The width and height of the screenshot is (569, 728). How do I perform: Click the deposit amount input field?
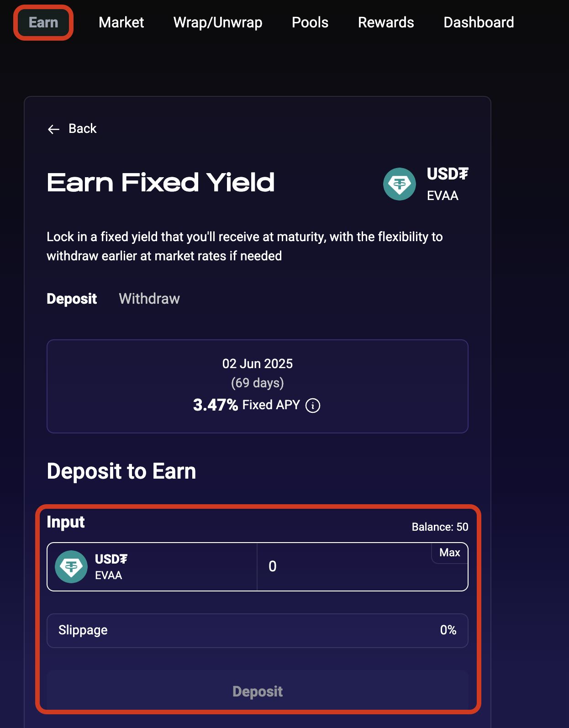pyautogui.click(x=342, y=567)
